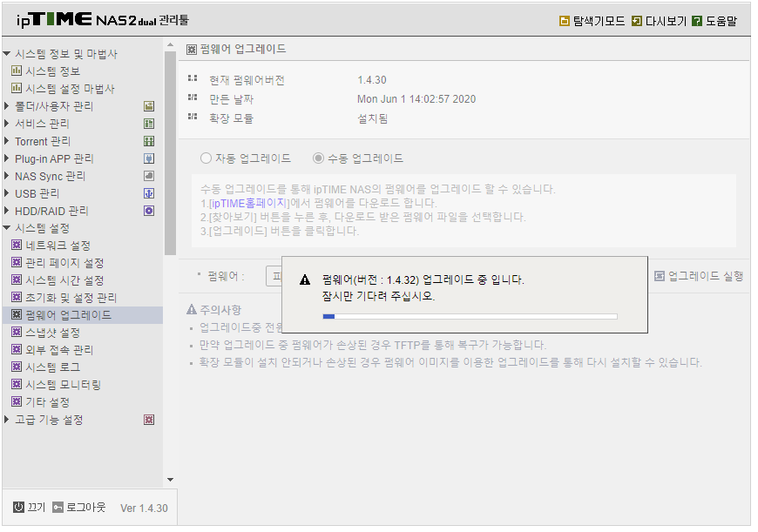This screenshot has height=532, width=758.
Task: Expand HDD/RAID 관리 tree arrow
Action: (6, 210)
